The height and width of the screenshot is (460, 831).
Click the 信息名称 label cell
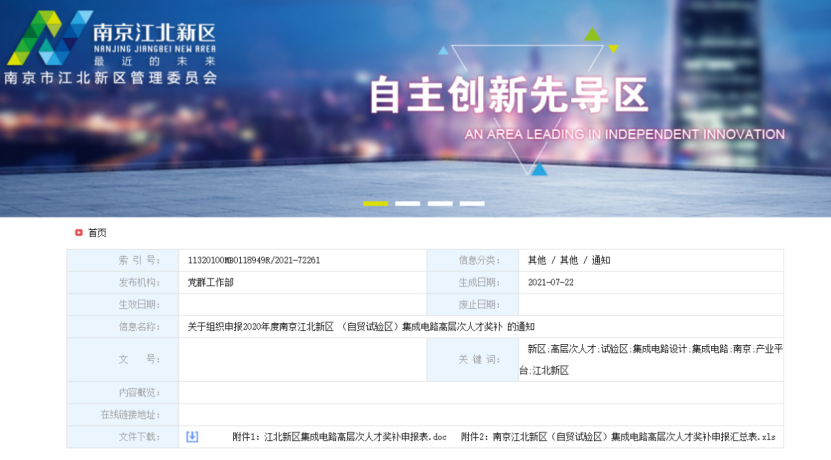pyautogui.click(x=123, y=326)
